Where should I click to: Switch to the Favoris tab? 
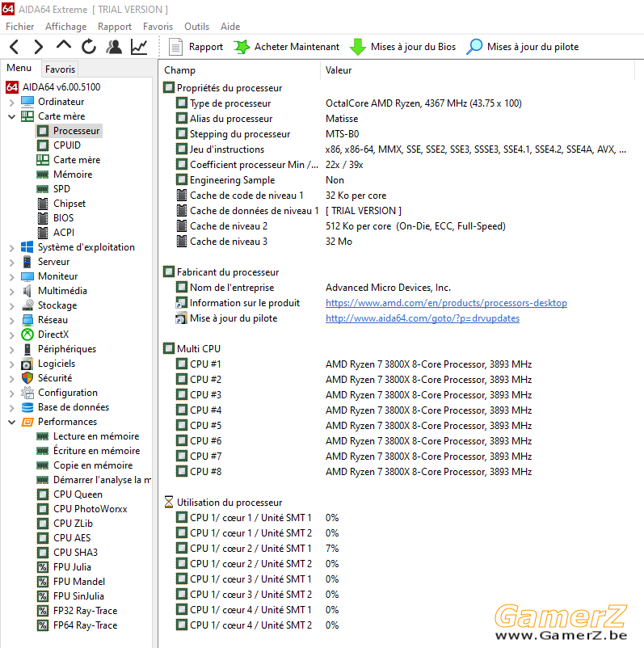point(60,69)
